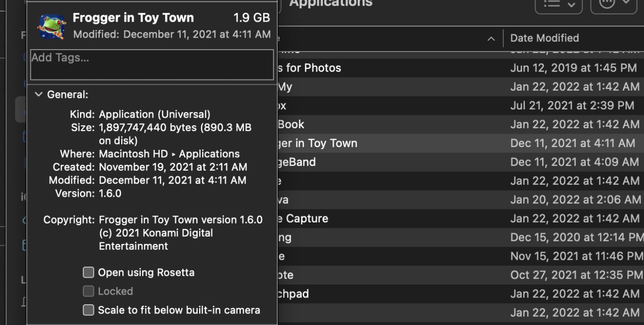Screen dimensions: 644x325
Task: Select the row dated Nov 15, 2021
Action: click(460, 257)
